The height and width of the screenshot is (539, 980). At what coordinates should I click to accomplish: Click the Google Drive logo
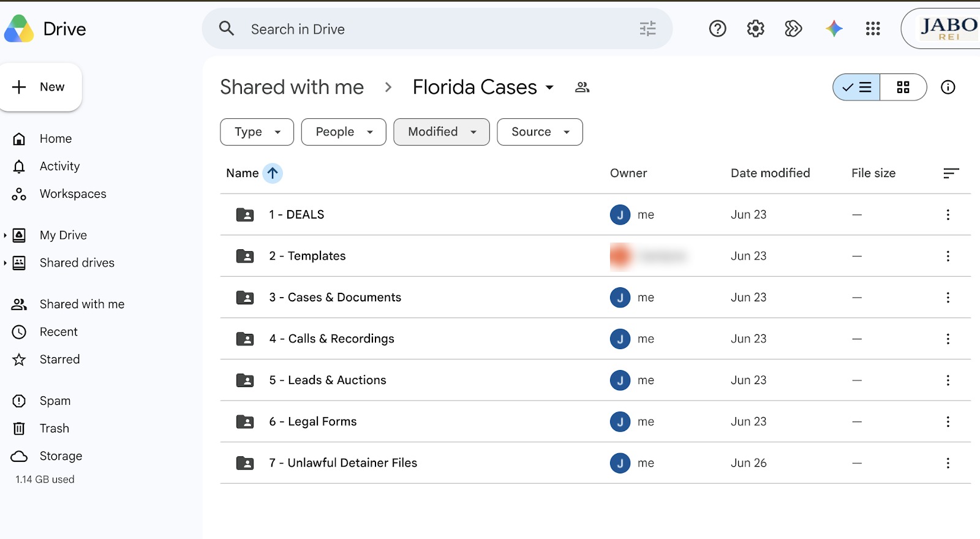click(x=19, y=29)
